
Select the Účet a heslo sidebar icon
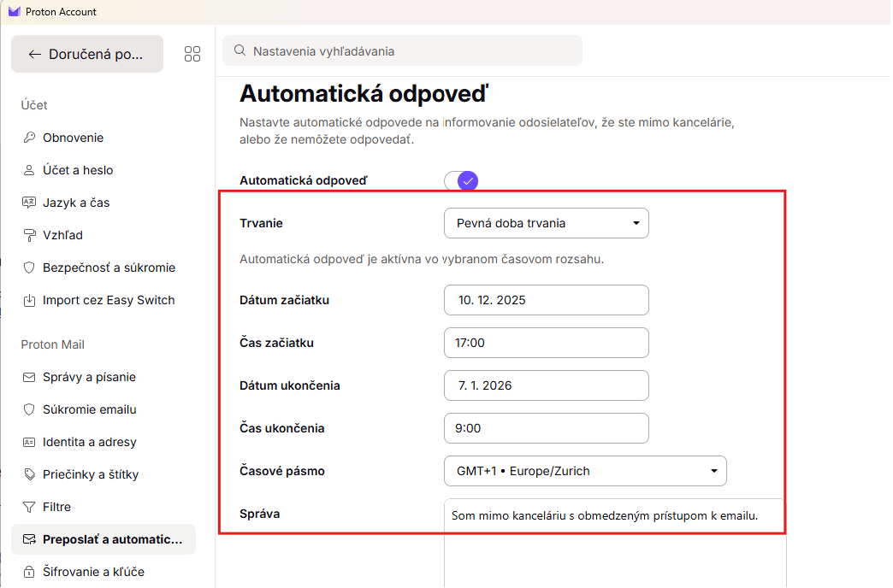[29, 170]
